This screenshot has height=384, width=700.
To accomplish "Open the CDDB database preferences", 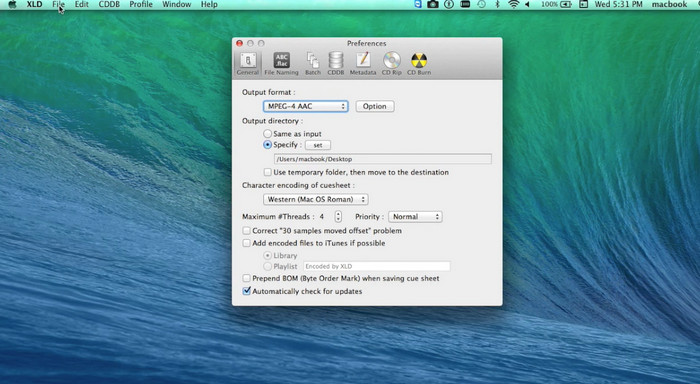I will (336, 63).
